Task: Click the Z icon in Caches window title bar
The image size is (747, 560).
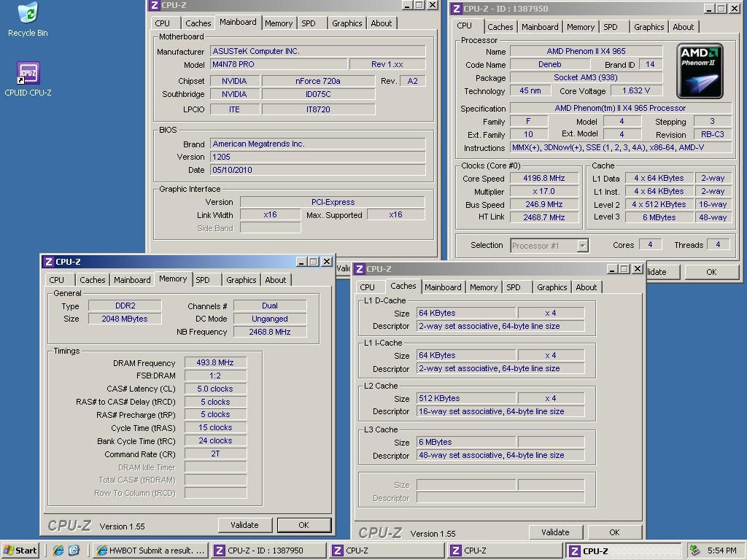Action: [x=359, y=269]
